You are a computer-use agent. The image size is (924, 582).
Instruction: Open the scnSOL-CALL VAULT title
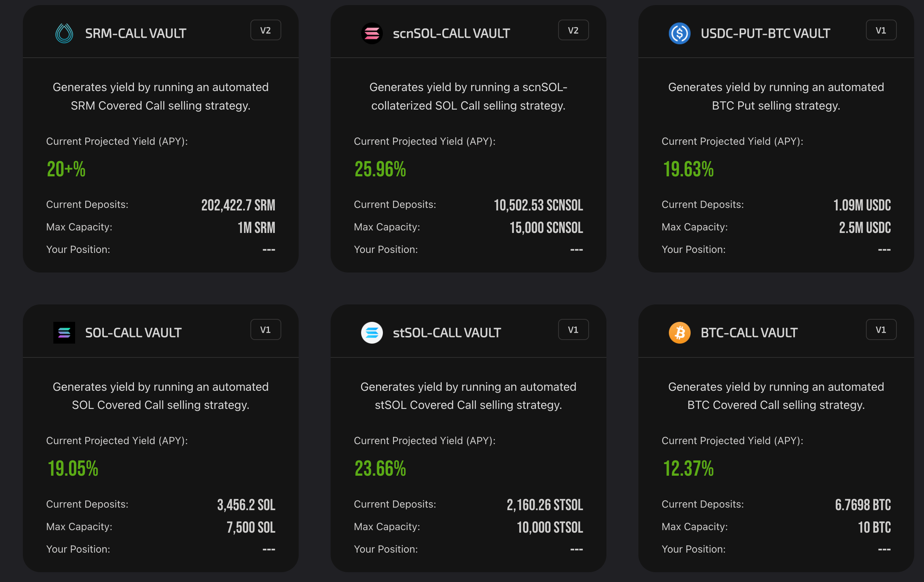tap(451, 33)
